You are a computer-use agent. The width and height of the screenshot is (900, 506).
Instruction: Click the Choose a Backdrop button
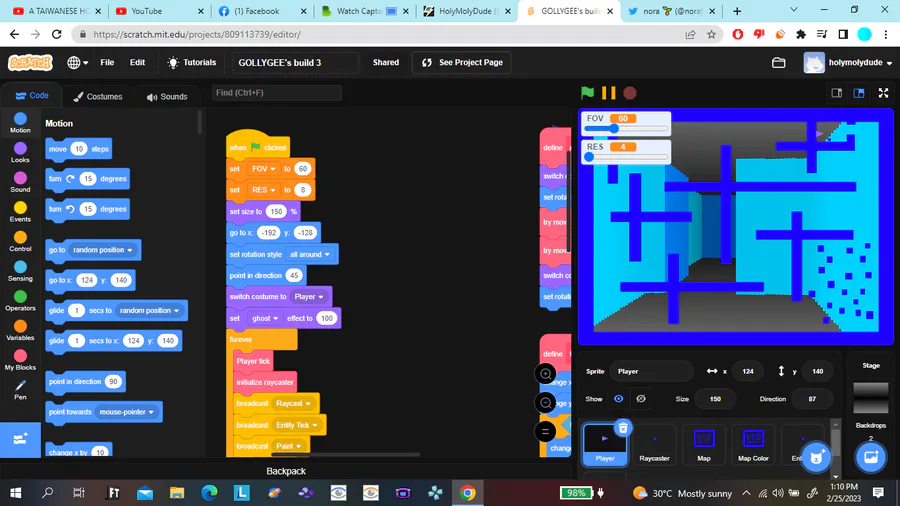click(x=871, y=457)
